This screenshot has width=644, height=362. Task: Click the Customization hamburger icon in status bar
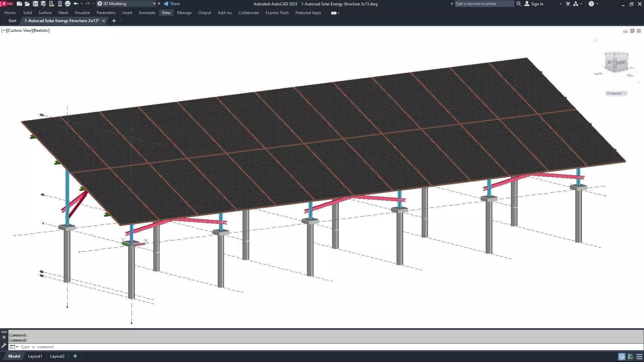639,356
